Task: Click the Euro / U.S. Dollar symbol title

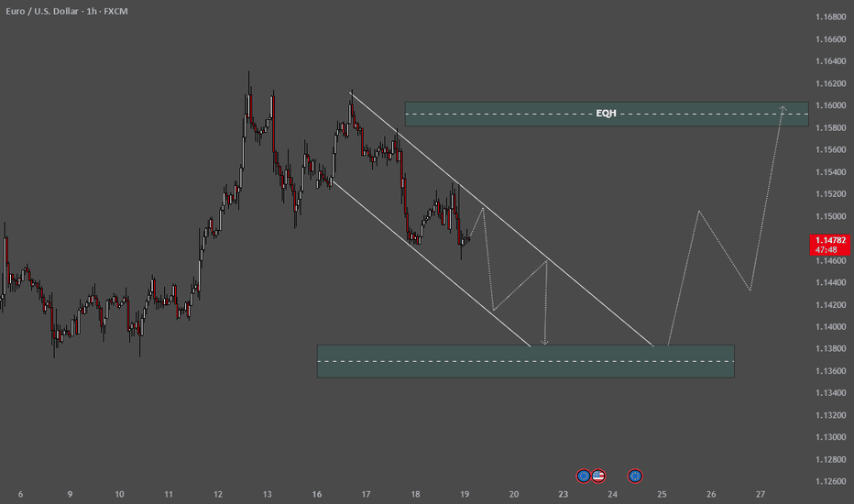Action: click(x=42, y=11)
